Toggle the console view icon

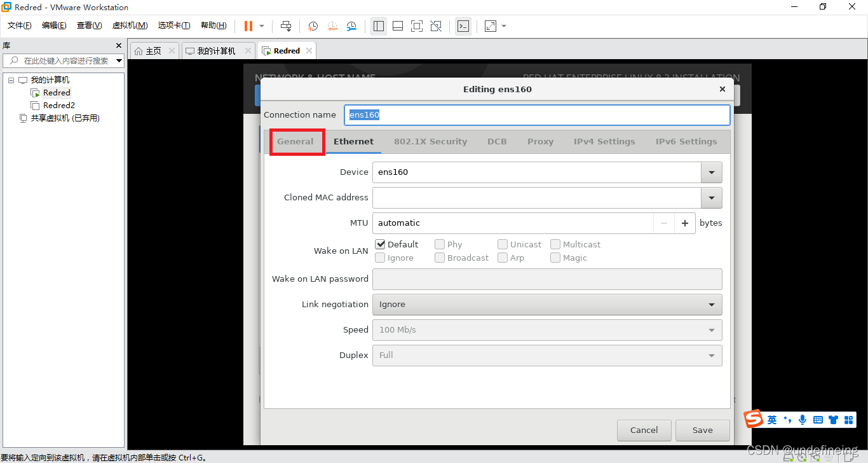(463, 26)
